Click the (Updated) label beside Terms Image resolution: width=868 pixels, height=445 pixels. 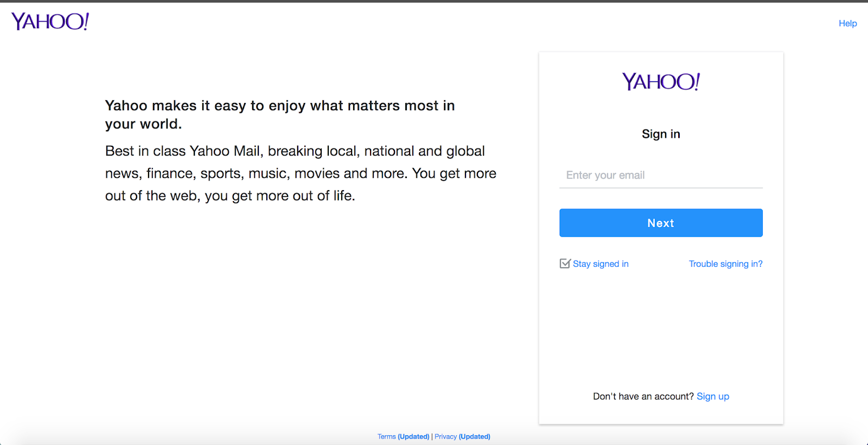point(413,436)
